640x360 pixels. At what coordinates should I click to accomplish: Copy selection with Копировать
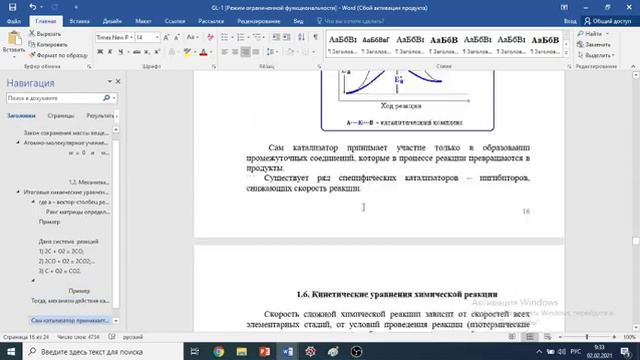48,44
